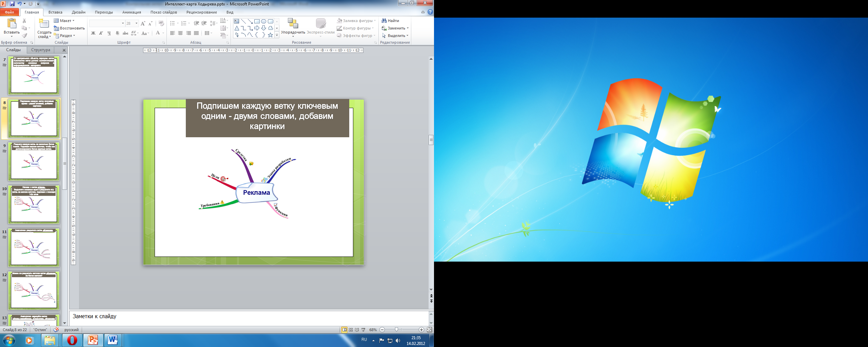868x347 pixels.
Task: Collapse the ribbon with the caret button
Action: 423,12
